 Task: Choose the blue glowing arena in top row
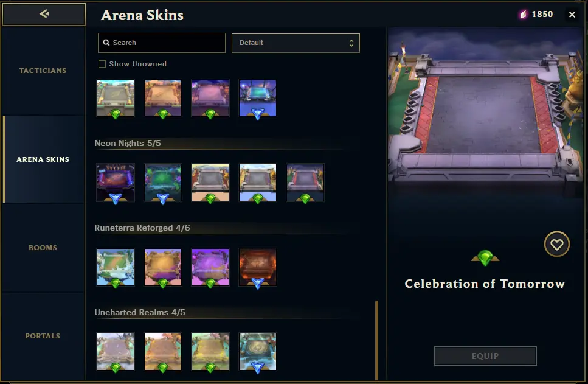point(258,98)
